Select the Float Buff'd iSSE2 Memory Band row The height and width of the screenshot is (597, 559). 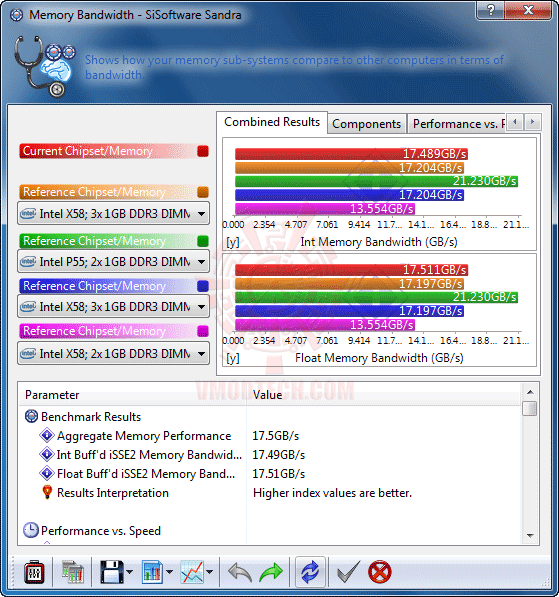270,474
